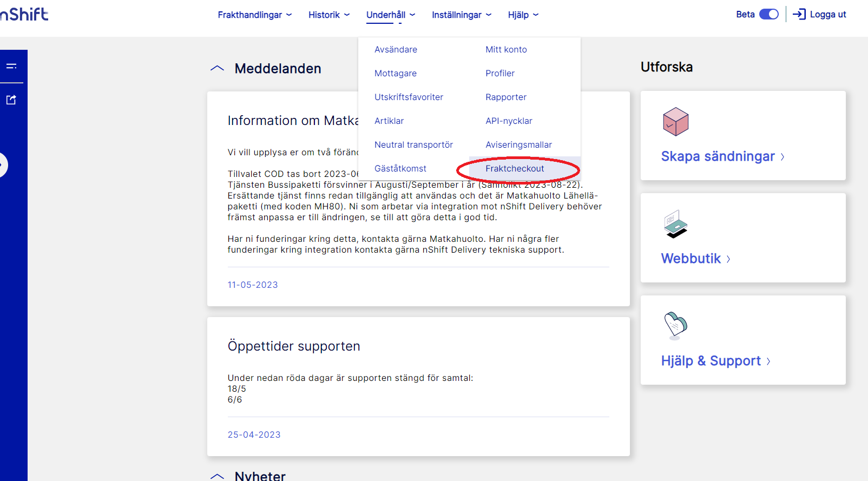The width and height of the screenshot is (868, 481).
Task: Click the Webbutik laptop illustration icon
Action: tap(675, 224)
